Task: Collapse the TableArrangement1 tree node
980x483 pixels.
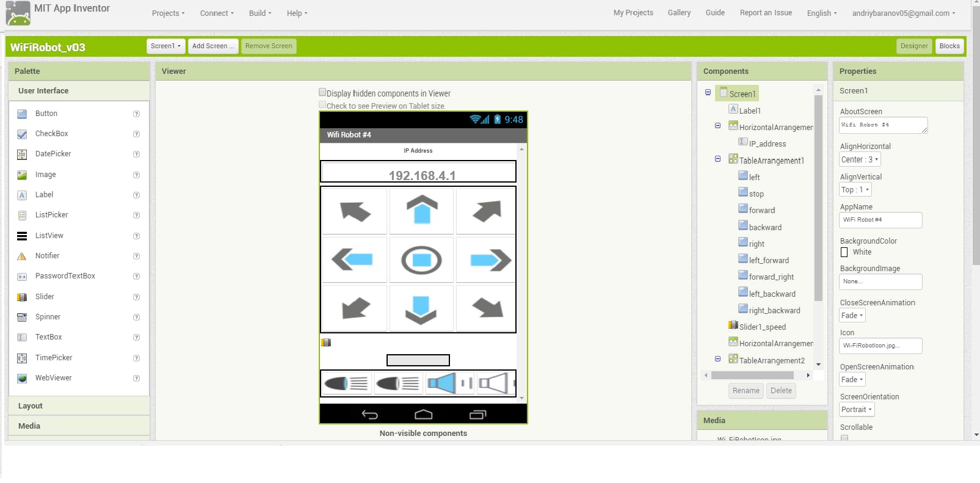Action: 717,159
